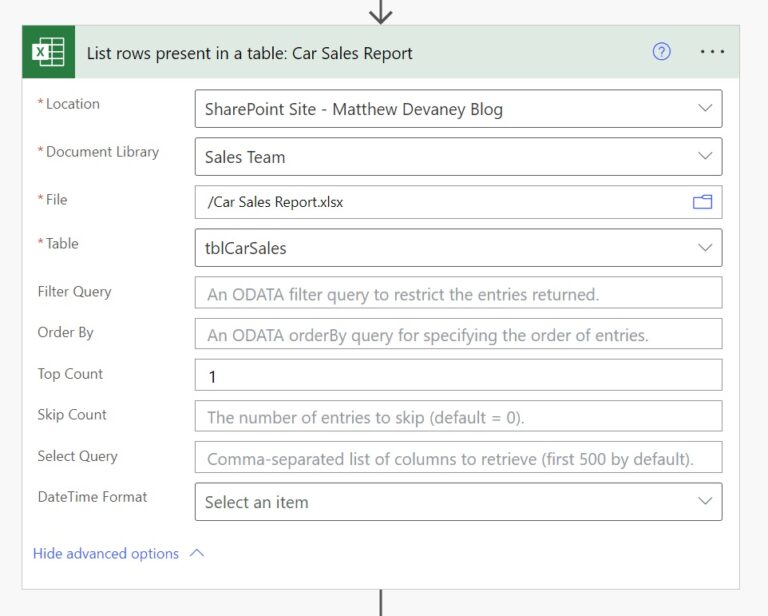768x616 pixels.
Task: Collapse using chevron beside Hide advanced options
Action: click(197, 553)
